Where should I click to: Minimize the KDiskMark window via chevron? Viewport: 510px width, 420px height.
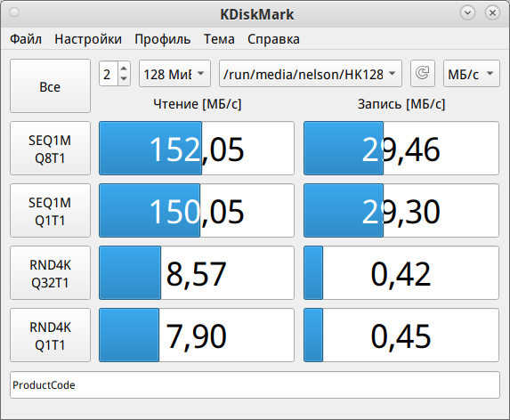coord(467,13)
